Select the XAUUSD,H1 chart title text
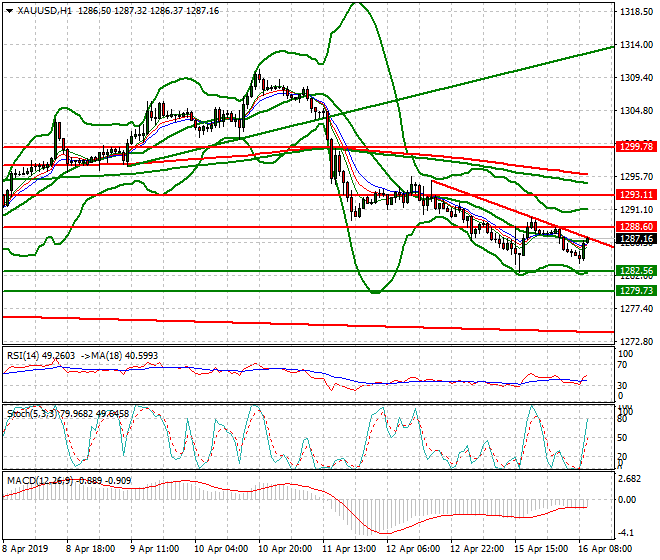 45,11
